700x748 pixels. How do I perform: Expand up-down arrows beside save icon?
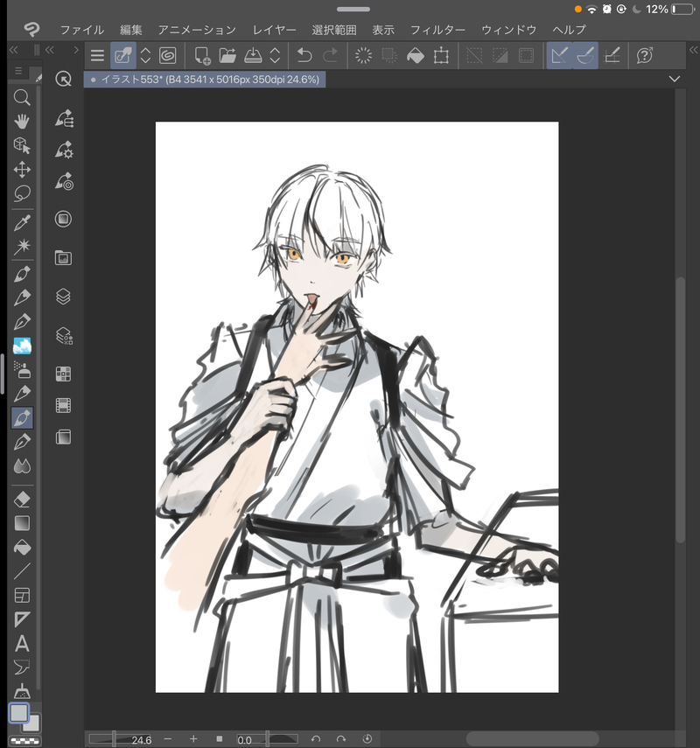[275, 56]
